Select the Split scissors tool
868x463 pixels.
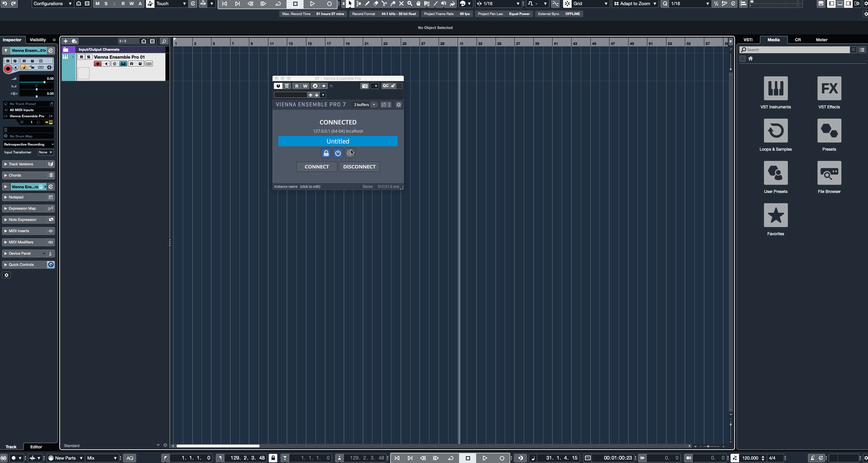point(384,4)
